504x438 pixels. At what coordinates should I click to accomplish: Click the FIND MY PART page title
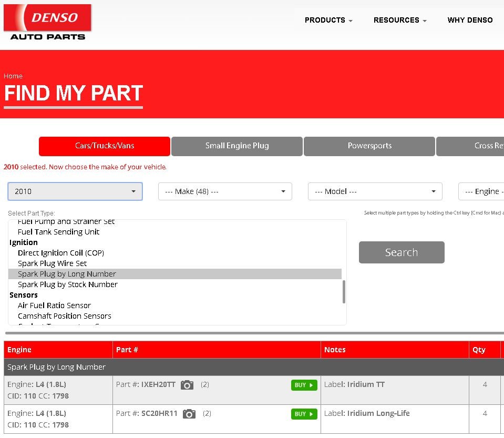click(74, 93)
